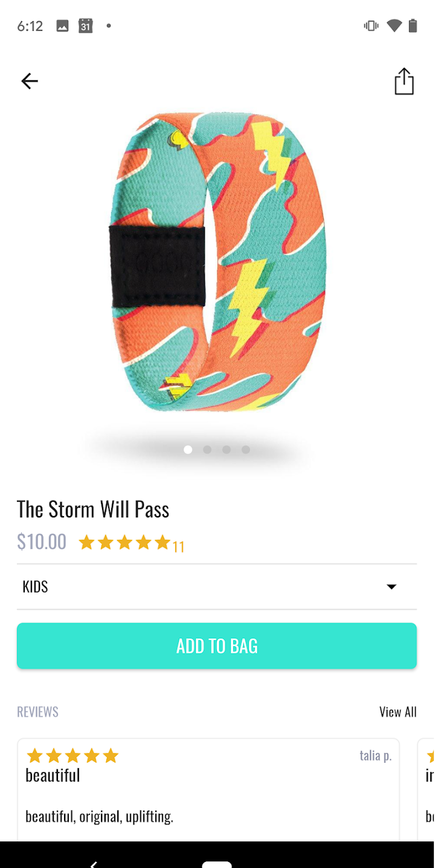Viewport: 435px width, 868px height.
Task: Select the fourth image carousel dot
Action: pos(246,450)
